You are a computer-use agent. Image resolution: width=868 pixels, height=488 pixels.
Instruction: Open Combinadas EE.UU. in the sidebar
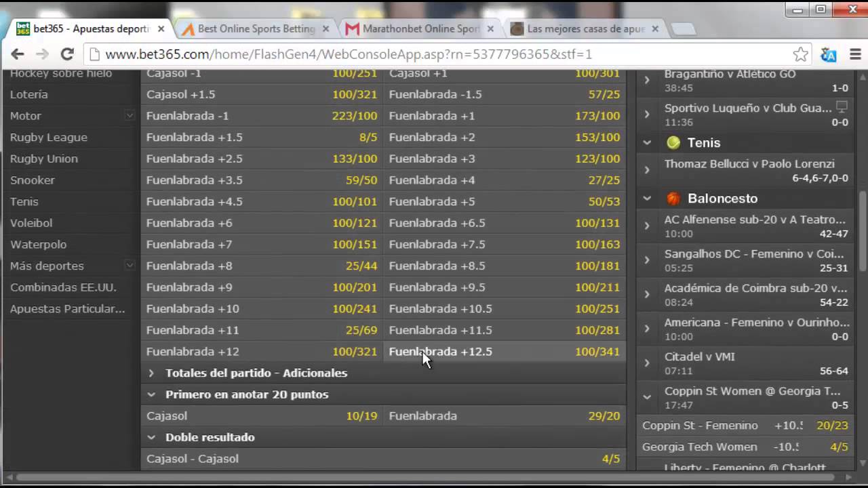click(63, 287)
